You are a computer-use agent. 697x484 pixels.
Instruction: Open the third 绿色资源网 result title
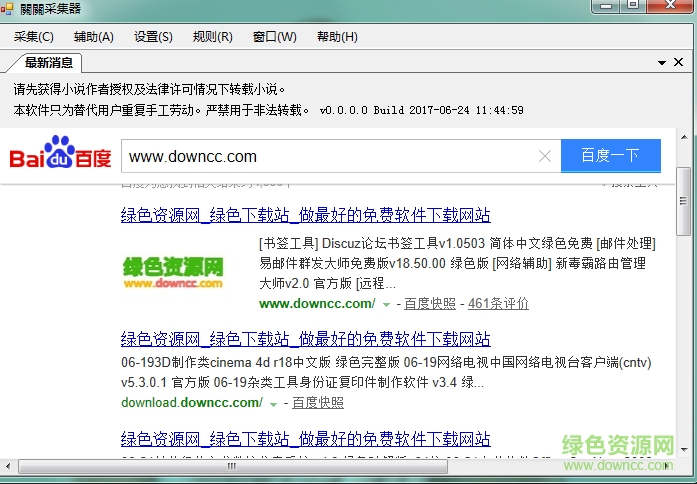[x=306, y=439]
